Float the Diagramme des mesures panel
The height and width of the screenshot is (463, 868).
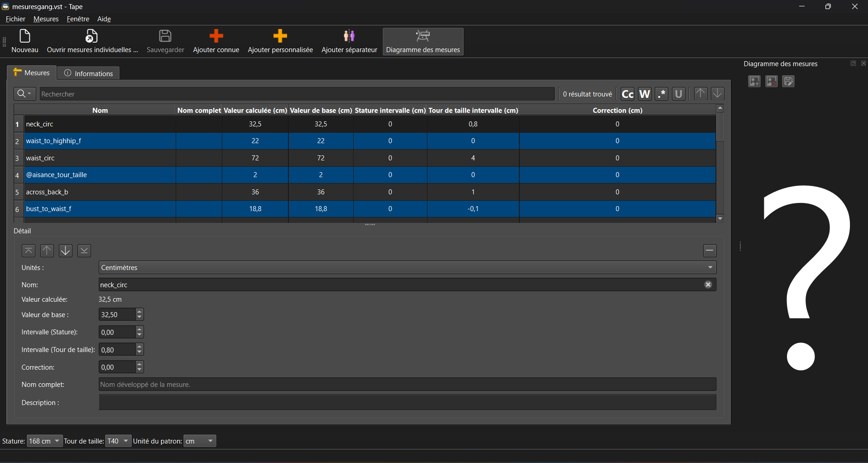853,63
